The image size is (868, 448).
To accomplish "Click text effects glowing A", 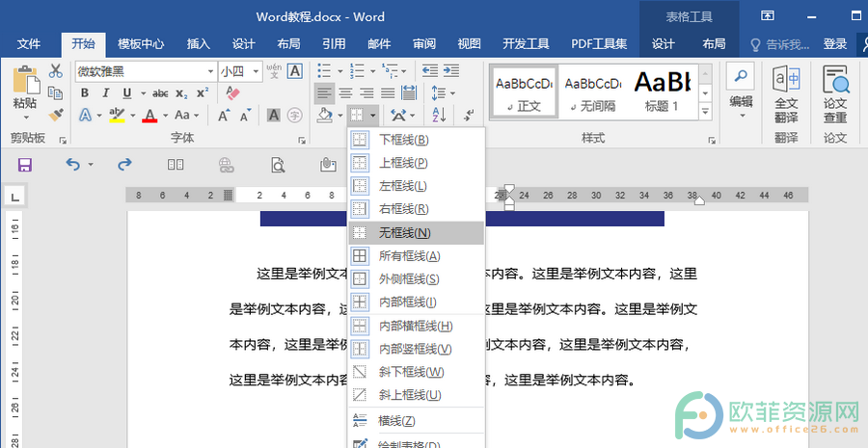I will [85, 115].
